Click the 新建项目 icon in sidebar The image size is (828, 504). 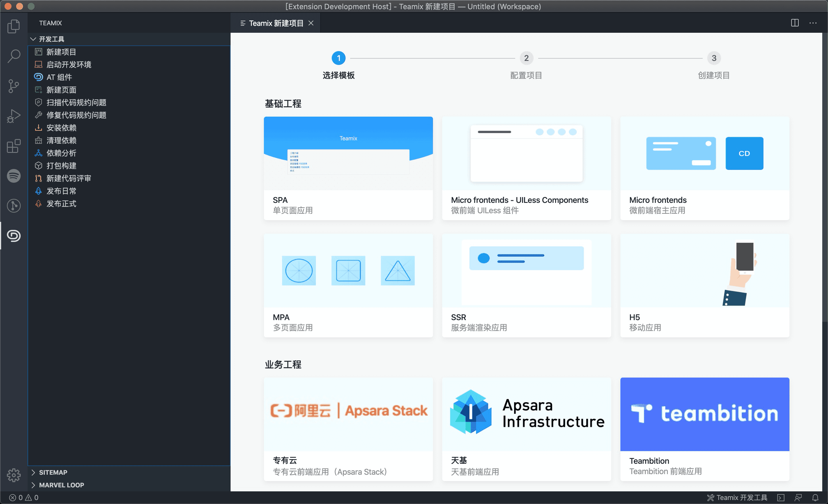click(x=38, y=52)
